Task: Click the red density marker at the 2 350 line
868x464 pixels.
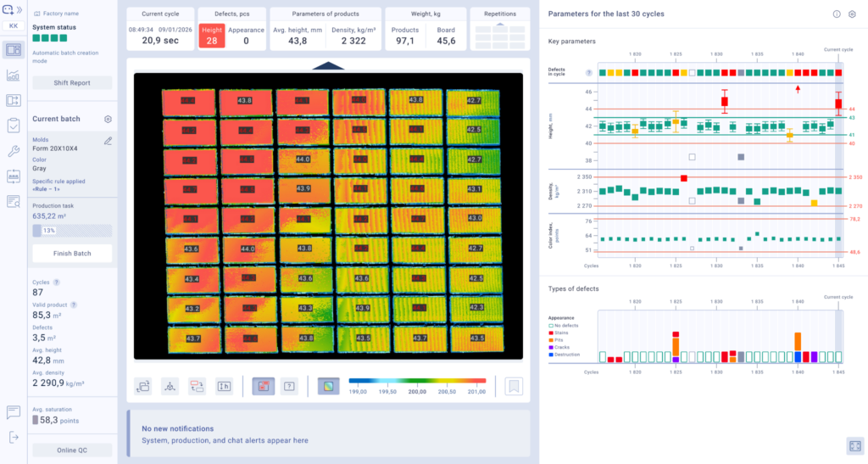Action: [x=684, y=178]
